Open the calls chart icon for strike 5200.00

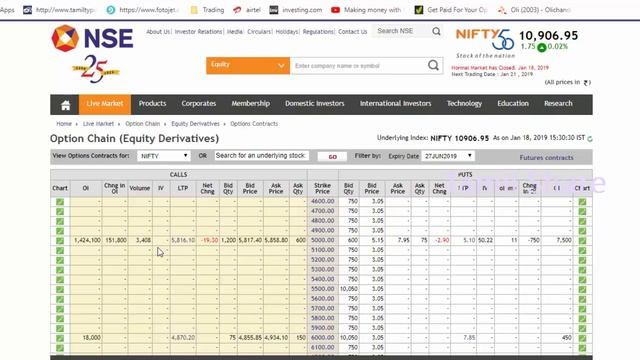(60, 260)
